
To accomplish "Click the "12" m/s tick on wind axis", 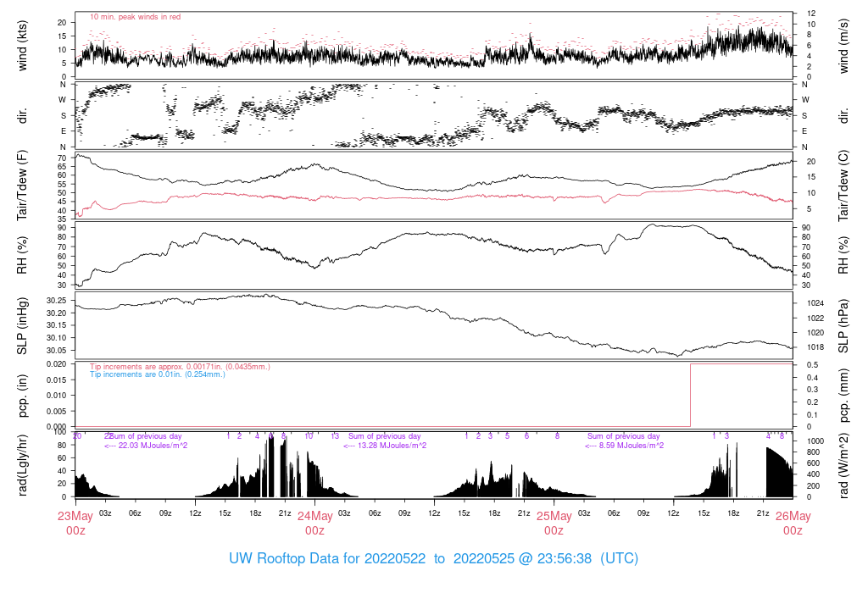I will click(811, 14).
